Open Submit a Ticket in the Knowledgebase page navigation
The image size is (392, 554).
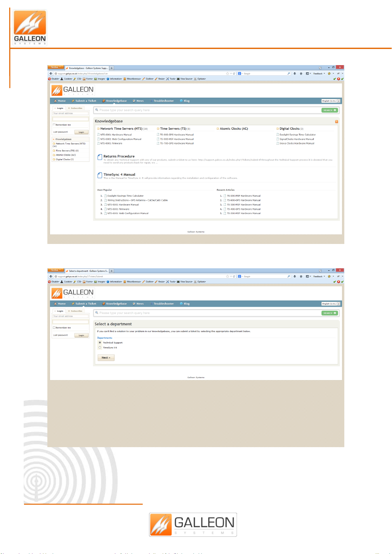click(84, 101)
